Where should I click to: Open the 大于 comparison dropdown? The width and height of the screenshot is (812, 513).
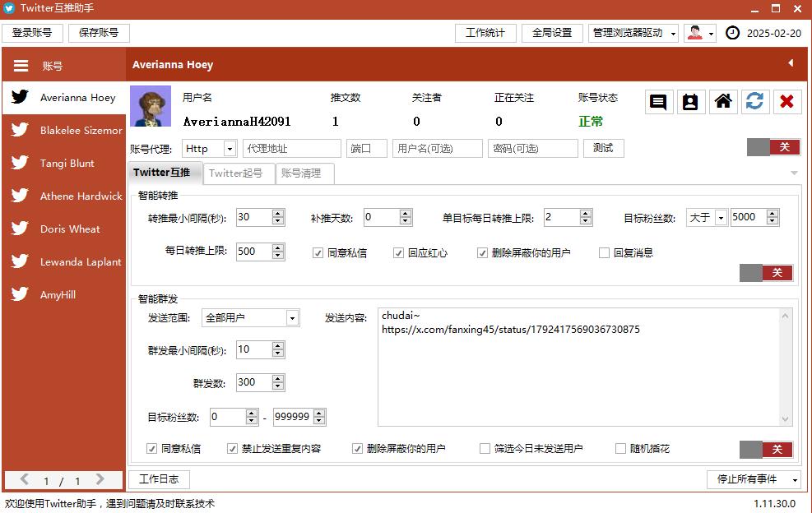721,218
